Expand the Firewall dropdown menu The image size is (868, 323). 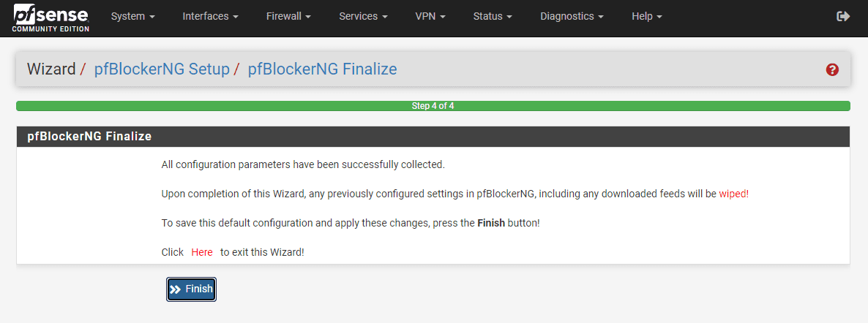pyautogui.click(x=288, y=16)
